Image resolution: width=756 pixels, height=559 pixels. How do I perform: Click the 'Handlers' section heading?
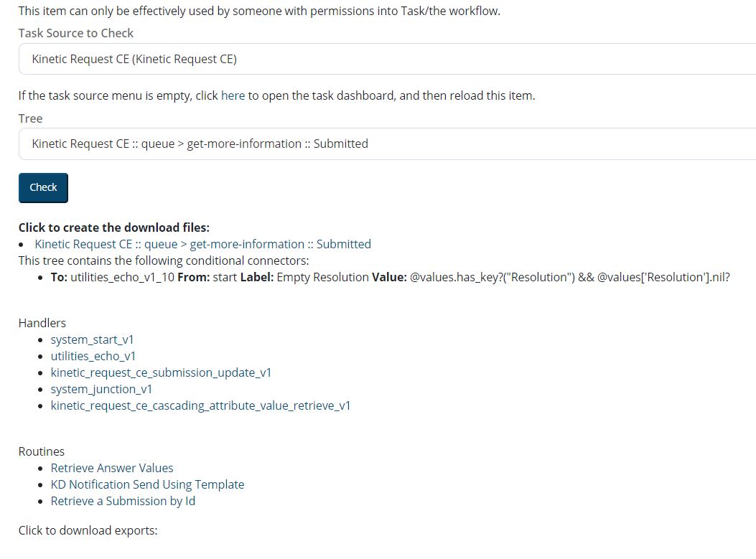click(42, 323)
